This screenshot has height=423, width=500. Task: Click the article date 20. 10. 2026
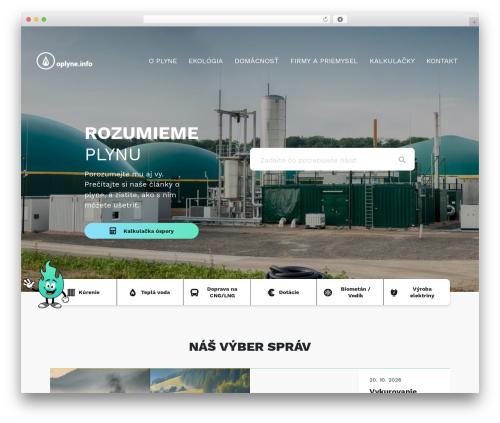click(385, 380)
